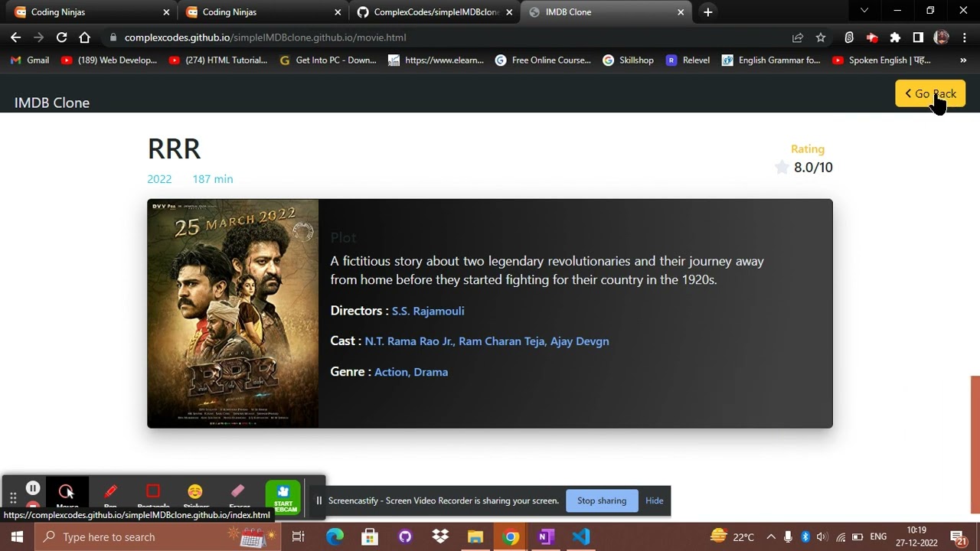The width and height of the screenshot is (980, 551).
Task: Select the Screencastify Rectangle tool
Action: click(x=153, y=495)
